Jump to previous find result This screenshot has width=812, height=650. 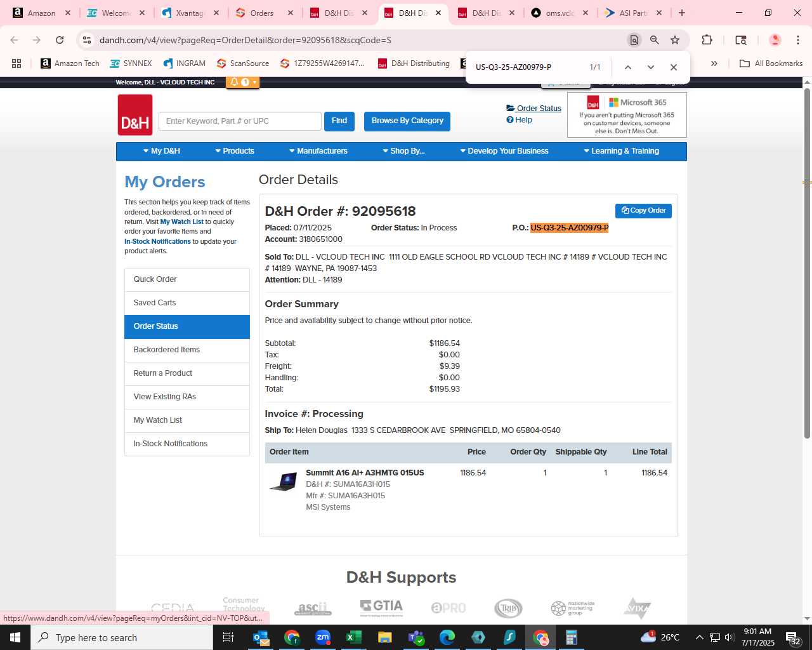click(627, 67)
